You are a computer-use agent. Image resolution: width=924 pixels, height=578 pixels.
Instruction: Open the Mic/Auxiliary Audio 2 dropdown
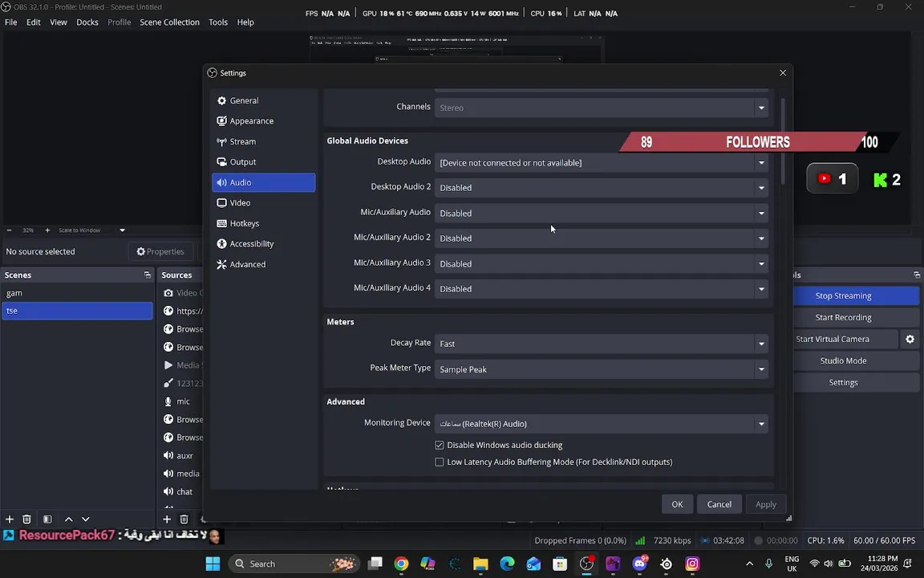pos(601,238)
